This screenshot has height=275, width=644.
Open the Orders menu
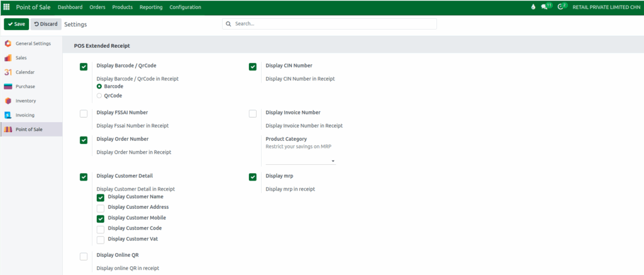click(97, 7)
